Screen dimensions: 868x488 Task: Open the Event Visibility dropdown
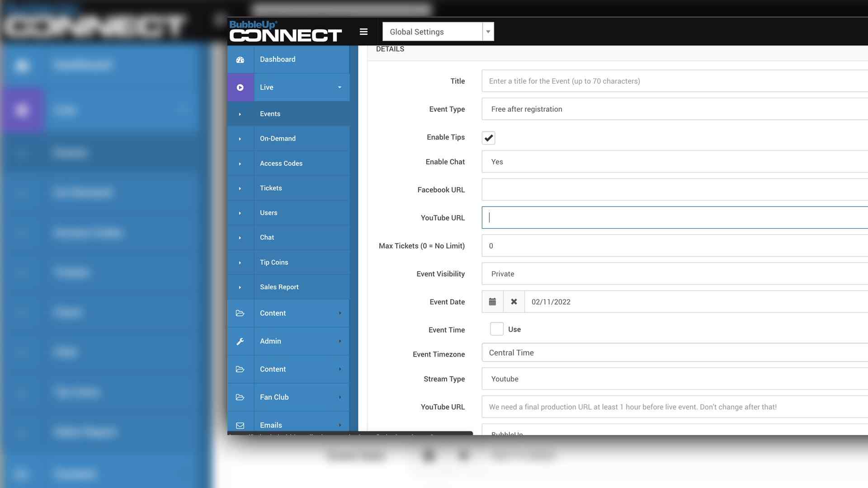675,274
